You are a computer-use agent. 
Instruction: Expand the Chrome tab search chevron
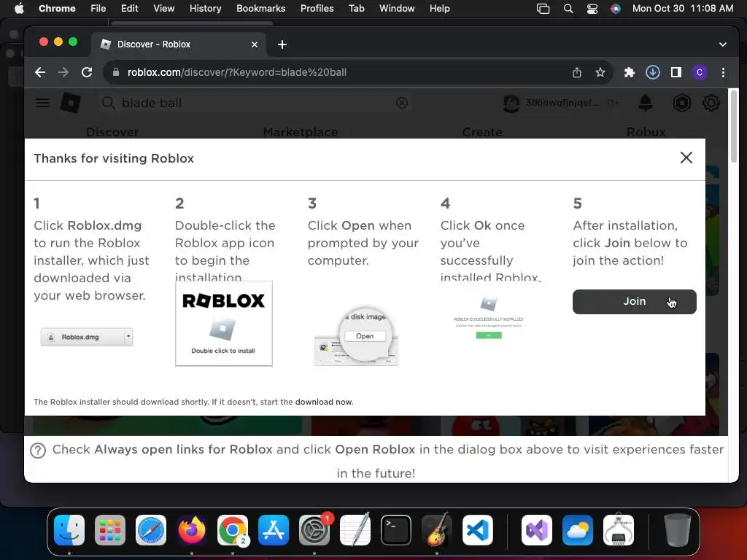pos(723,44)
